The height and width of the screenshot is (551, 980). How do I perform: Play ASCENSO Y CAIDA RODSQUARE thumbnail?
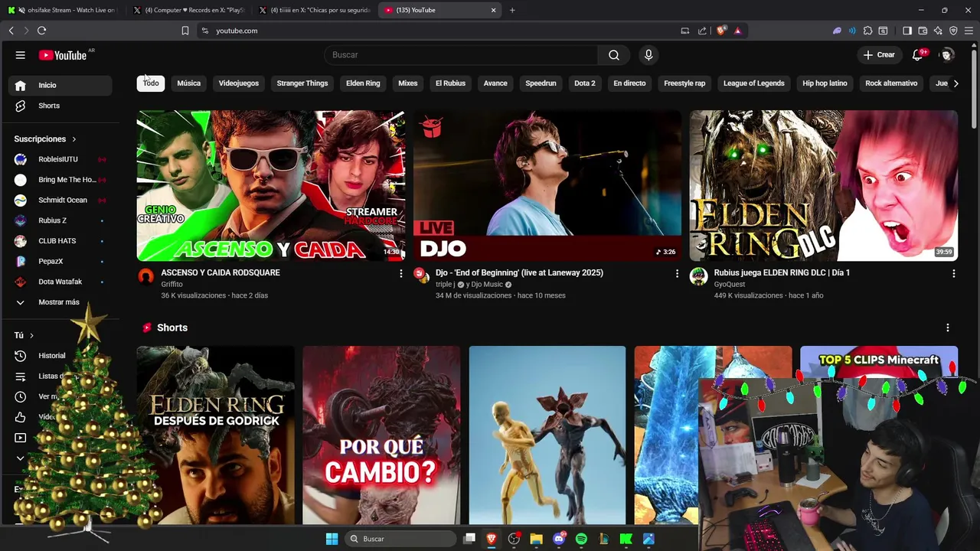click(x=271, y=186)
